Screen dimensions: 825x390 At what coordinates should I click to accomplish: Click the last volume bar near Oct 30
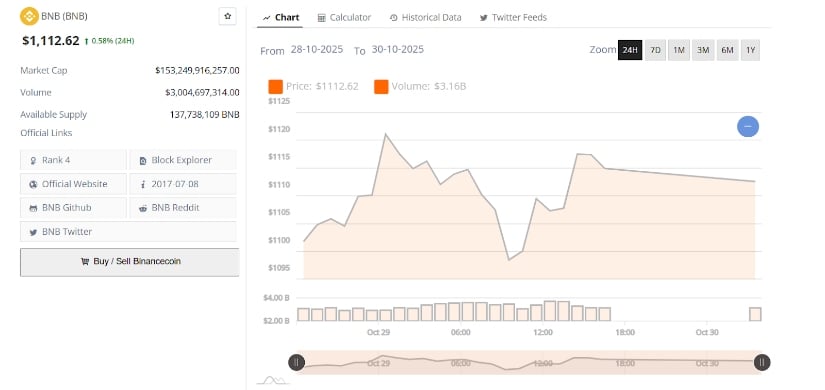coord(755,314)
